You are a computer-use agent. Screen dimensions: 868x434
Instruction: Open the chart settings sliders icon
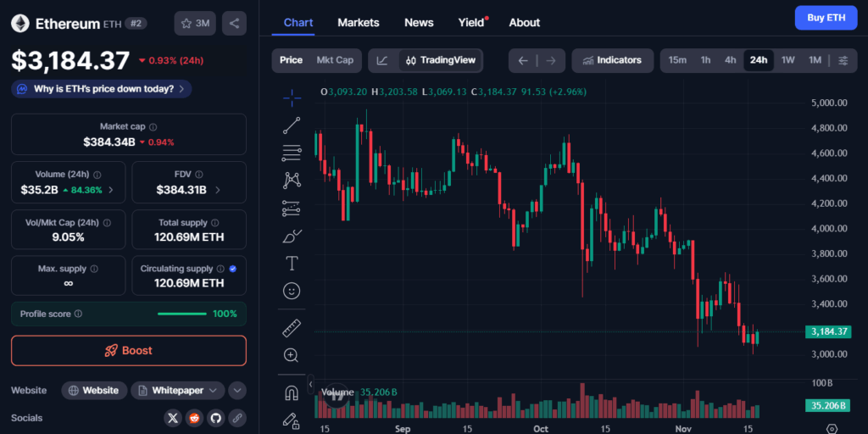pyautogui.click(x=843, y=60)
